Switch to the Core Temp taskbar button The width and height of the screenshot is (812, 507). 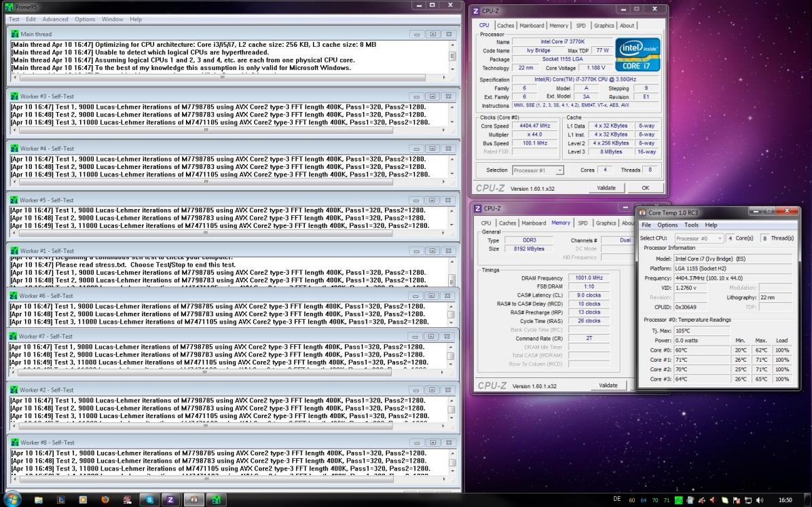[194, 500]
